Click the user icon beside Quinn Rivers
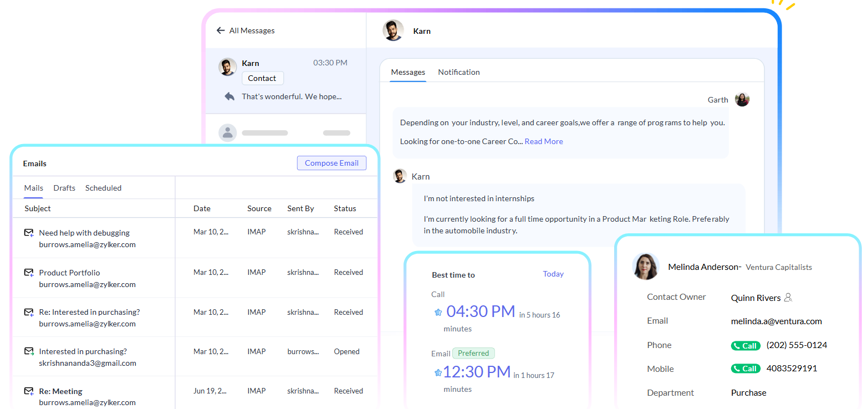Viewport: 868px width, 409px height. tap(788, 298)
